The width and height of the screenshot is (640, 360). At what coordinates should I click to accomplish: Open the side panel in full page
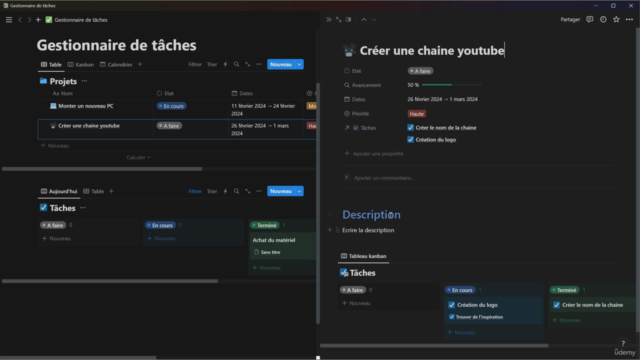(x=338, y=19)
